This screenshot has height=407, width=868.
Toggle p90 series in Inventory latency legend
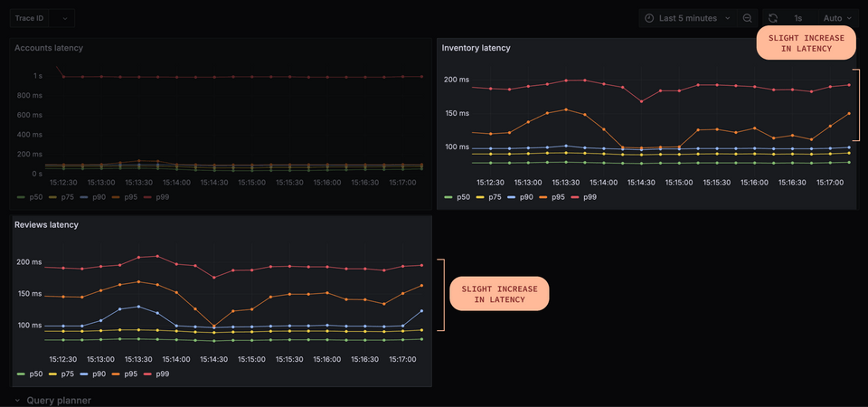[x=520, y=196]
